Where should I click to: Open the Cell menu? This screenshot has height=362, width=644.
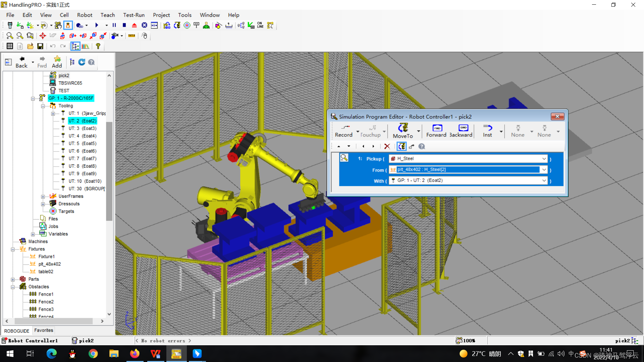pos(64,15)
